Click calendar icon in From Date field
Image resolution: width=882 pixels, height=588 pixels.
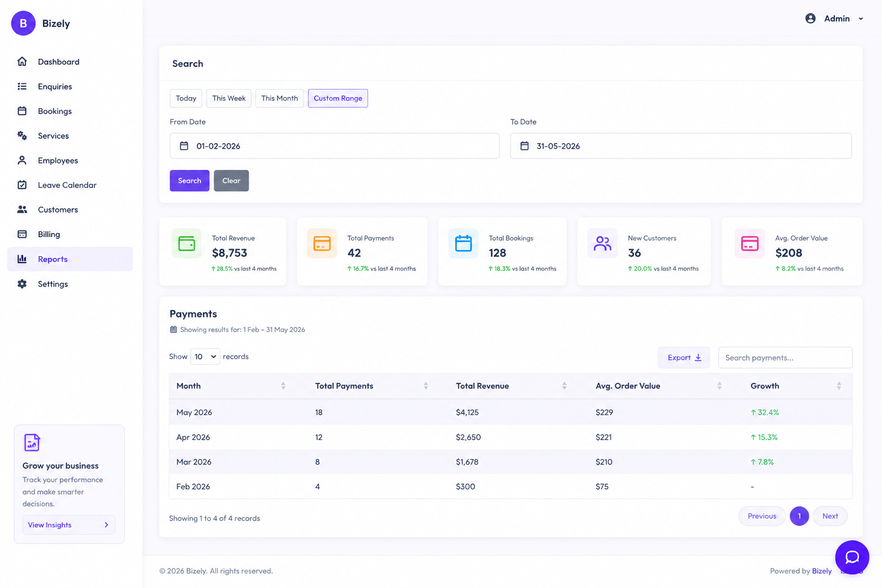point(184,146)
